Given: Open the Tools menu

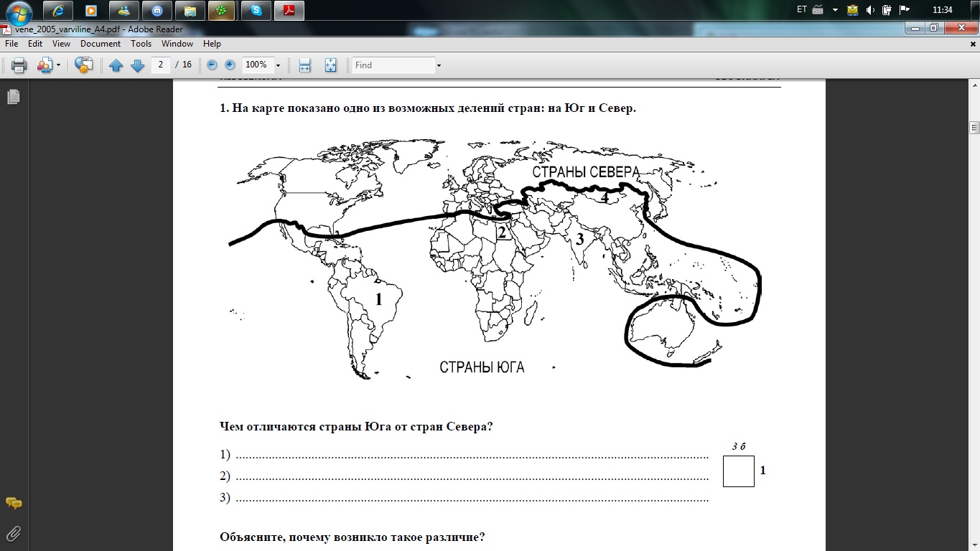Looking at the screenshot, I should (141, 44).
